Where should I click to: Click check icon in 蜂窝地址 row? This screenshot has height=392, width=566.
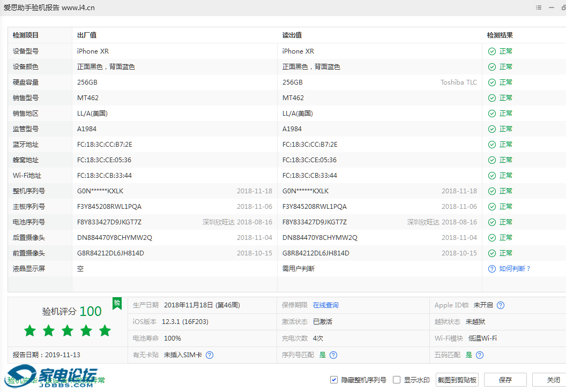point(491,160)
